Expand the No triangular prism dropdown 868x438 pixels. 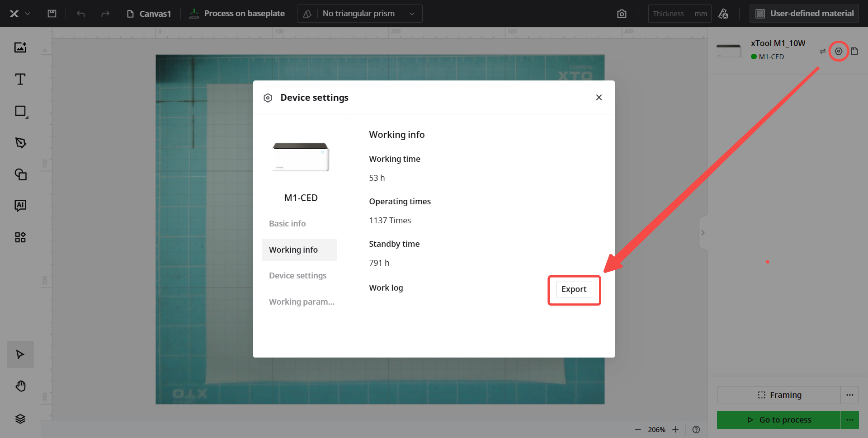[x=360, y=14]
